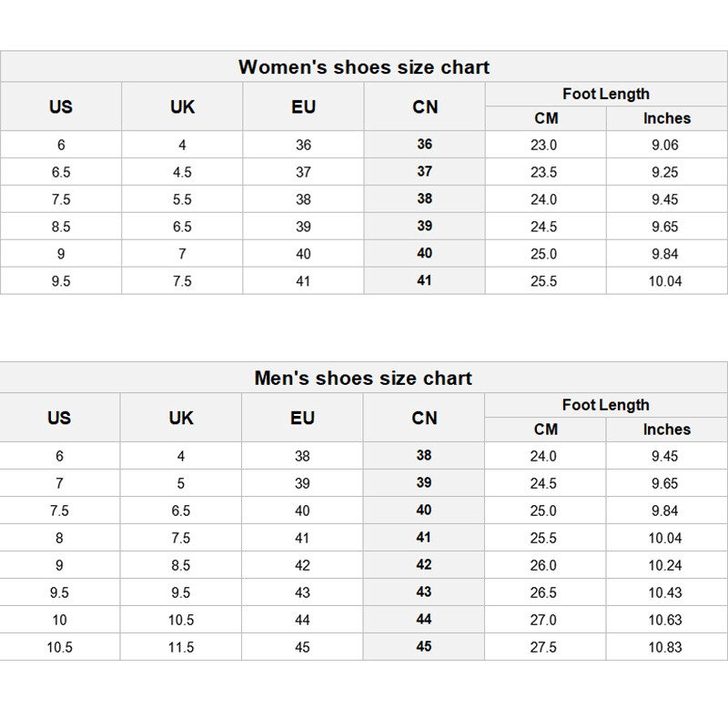Select the UK header in men's chart

pyautogui.click(x=181, y=418)
